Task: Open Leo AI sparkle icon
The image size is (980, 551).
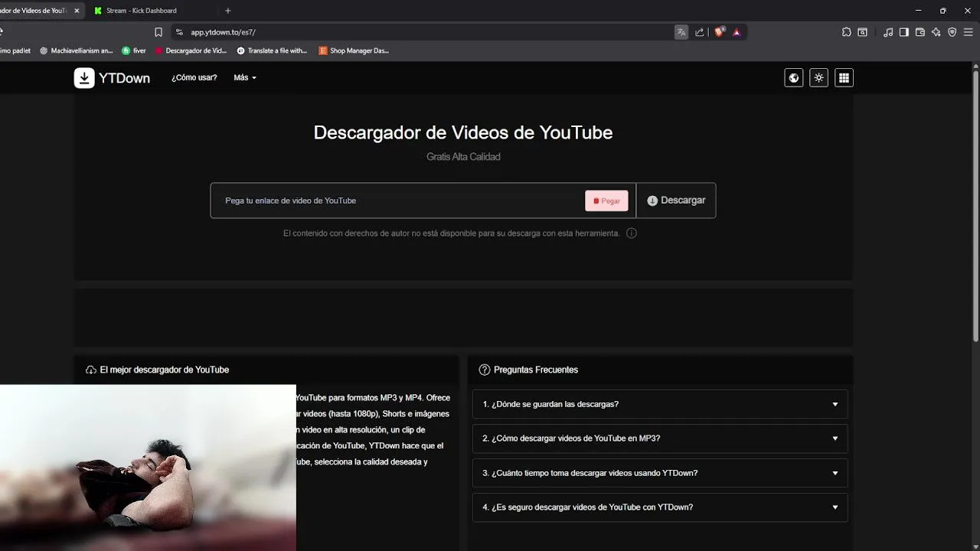Action: point(936,32)
